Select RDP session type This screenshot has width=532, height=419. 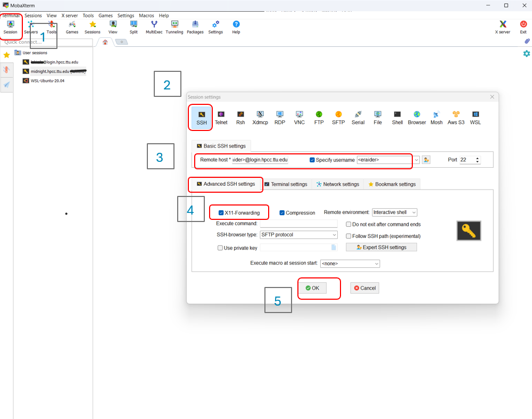pos(280,118)
